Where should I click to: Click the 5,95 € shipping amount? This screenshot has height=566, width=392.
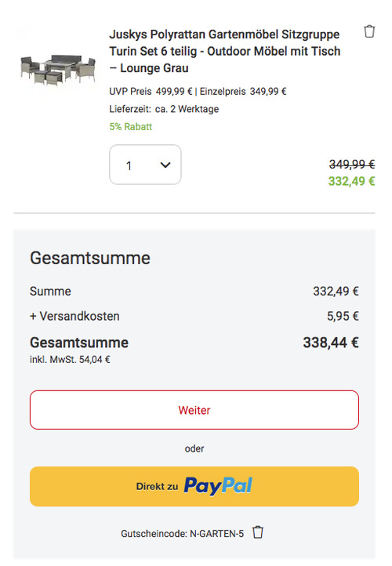coord(343,316)
